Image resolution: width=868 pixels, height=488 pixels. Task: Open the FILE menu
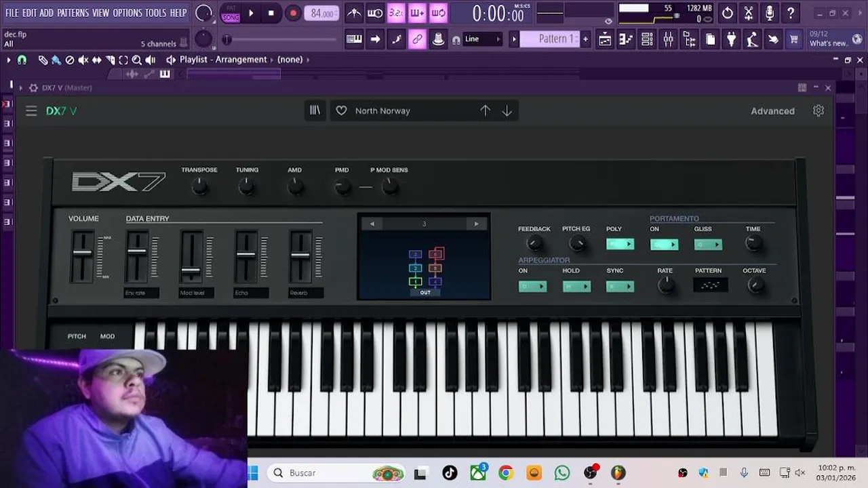12,13
